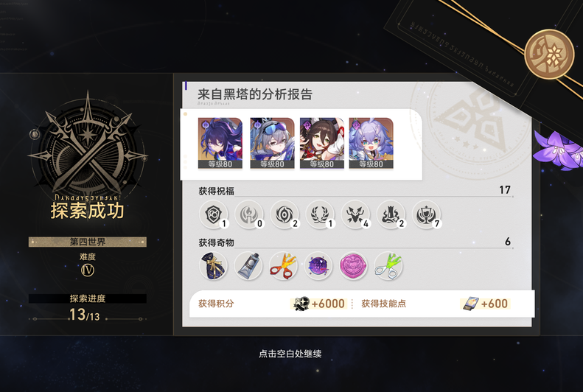Image resolution: width=583 pixels, height=392 pixels.
Task: Select the Remembrance blessing icon showing 0
Action: [x=248, y=214]
